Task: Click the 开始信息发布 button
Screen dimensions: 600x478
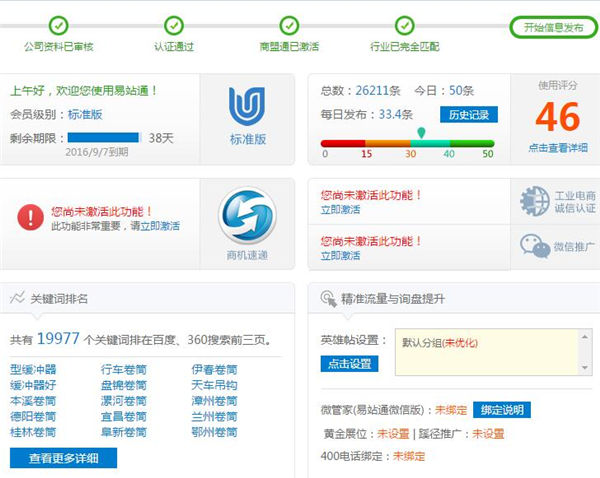Action: (547, 27)
